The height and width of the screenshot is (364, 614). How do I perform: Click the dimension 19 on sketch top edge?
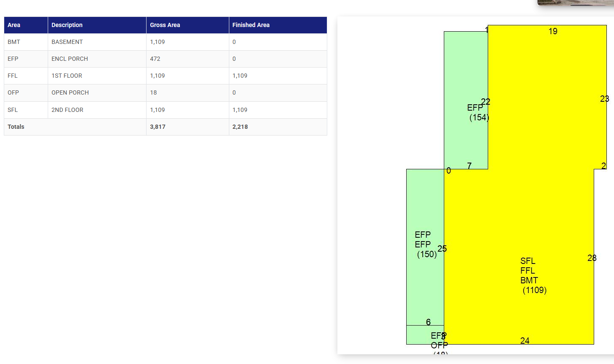pyautogui.click(x=553, y=31)
